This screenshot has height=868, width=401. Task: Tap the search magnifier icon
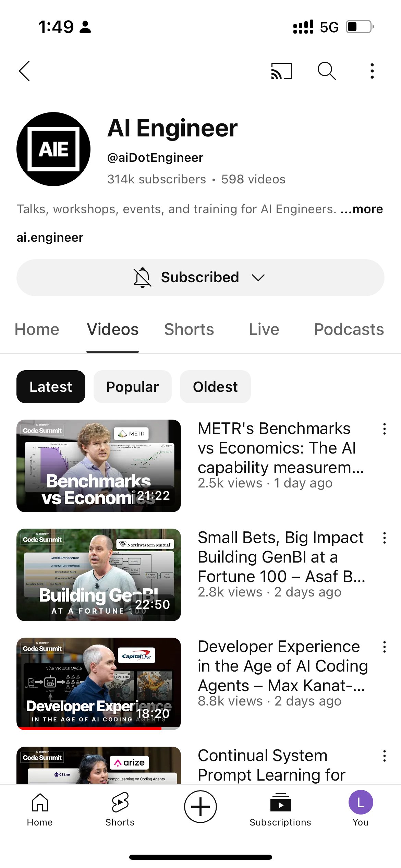click(x=327, y=71)
